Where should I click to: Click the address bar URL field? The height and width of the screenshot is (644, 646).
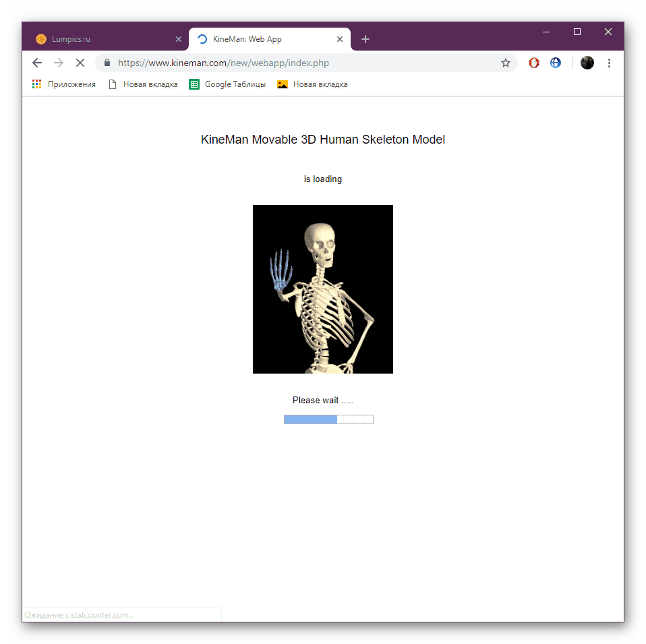pos(305,63)
